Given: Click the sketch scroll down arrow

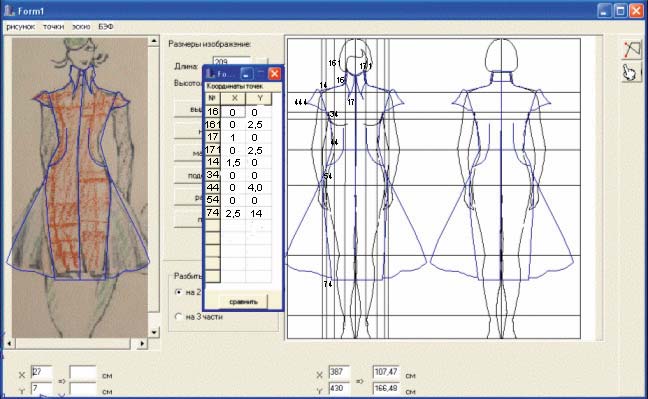Looking at the screenshot, I should [x=154, y=332].
